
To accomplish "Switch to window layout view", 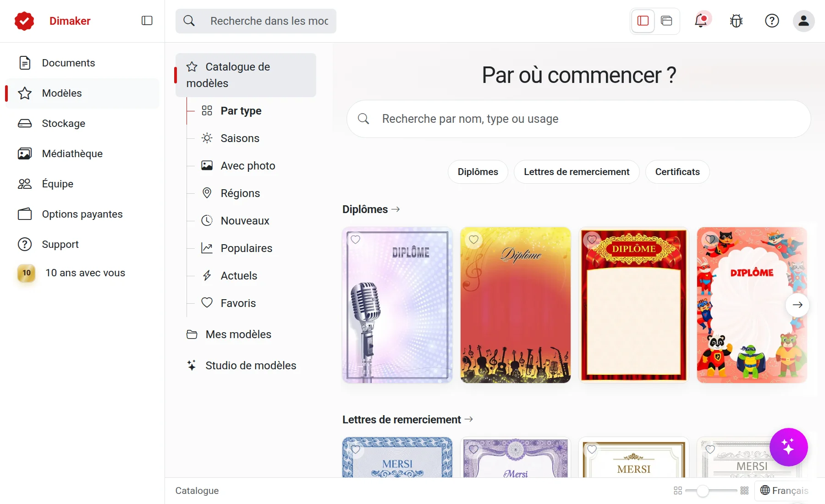I will coord(666,21).
